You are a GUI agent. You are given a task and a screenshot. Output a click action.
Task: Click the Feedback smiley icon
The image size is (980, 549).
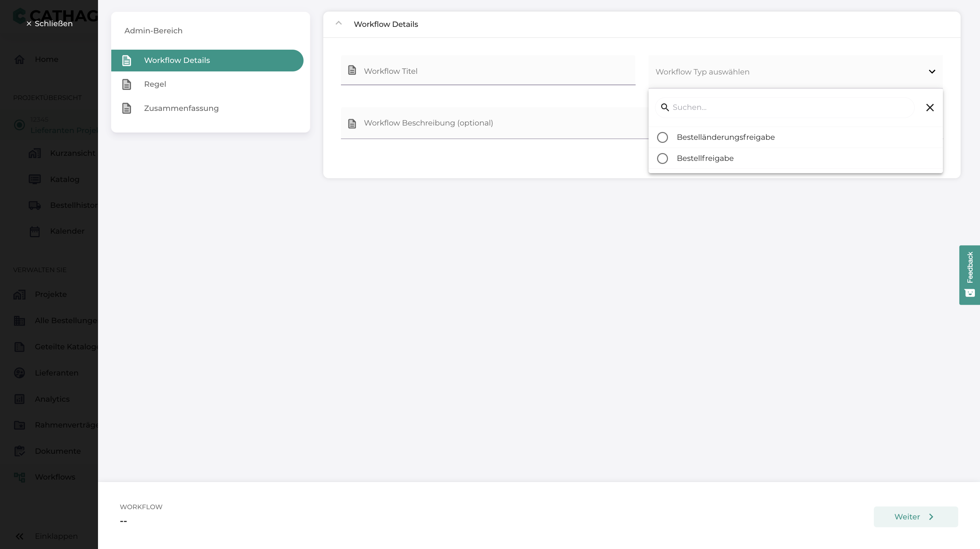pyautogui.click(x=970, y=293)
